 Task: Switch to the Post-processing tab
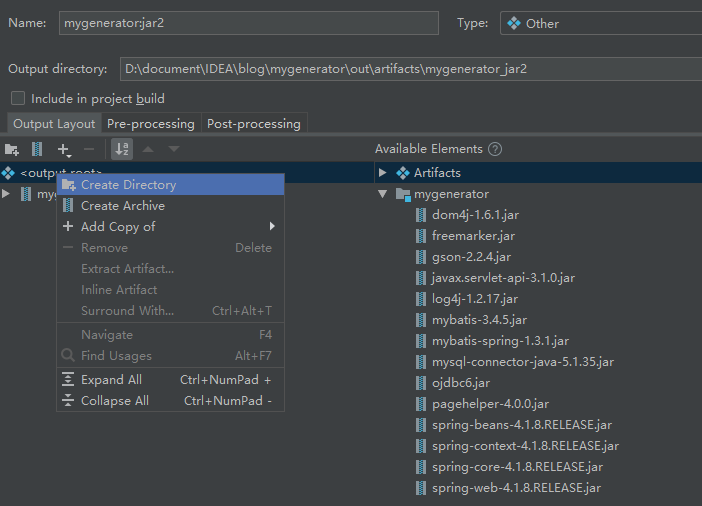(x=253, y=124)
